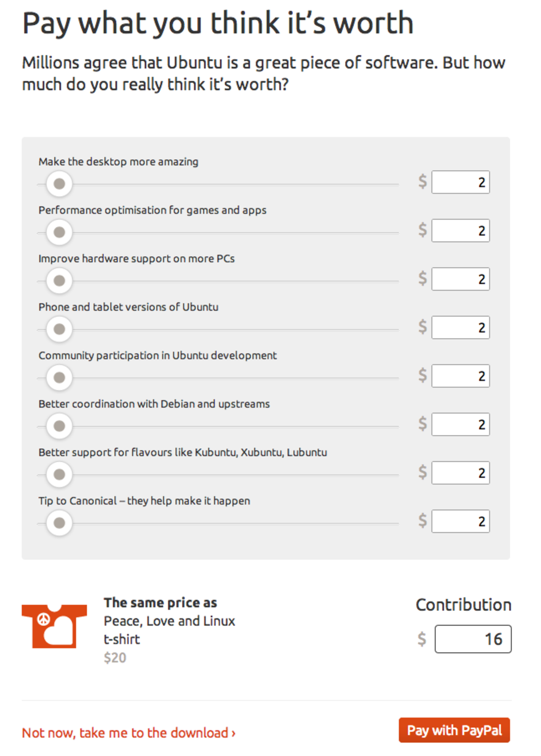
Task: Click the Performance optimisation slider handle
Action: click(59, 232)
